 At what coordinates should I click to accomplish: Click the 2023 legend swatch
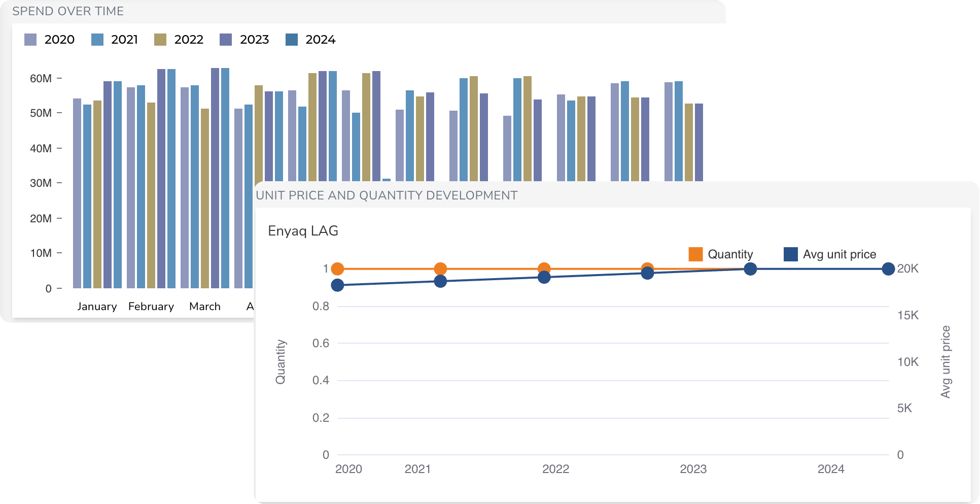point(226,40)
